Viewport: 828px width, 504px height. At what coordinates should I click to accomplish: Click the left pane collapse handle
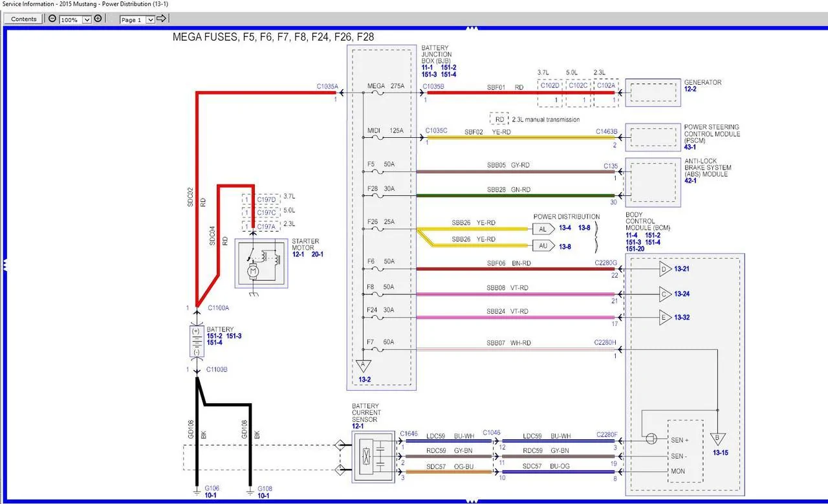coord(4,264)
